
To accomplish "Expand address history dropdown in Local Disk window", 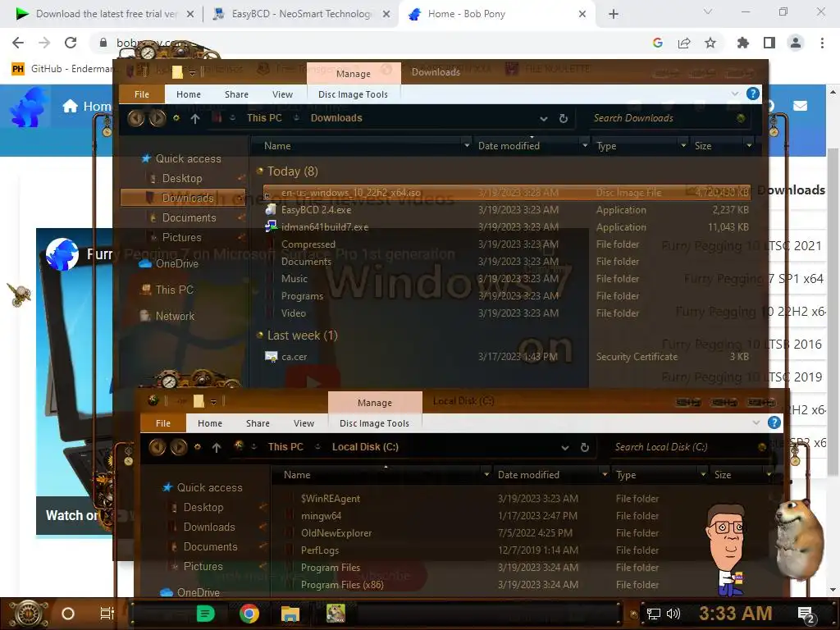I will tap(565, 447).
